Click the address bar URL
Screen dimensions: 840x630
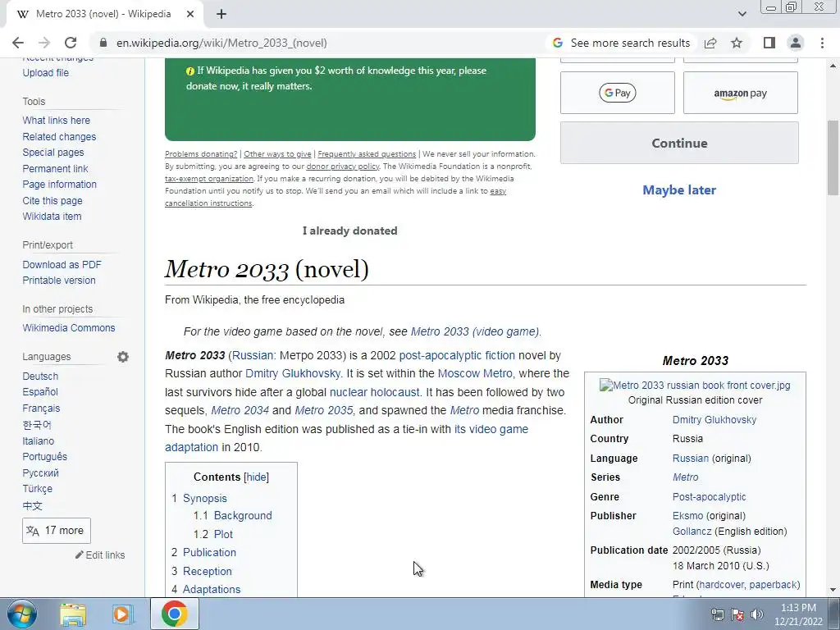click(x=221, y=43)
